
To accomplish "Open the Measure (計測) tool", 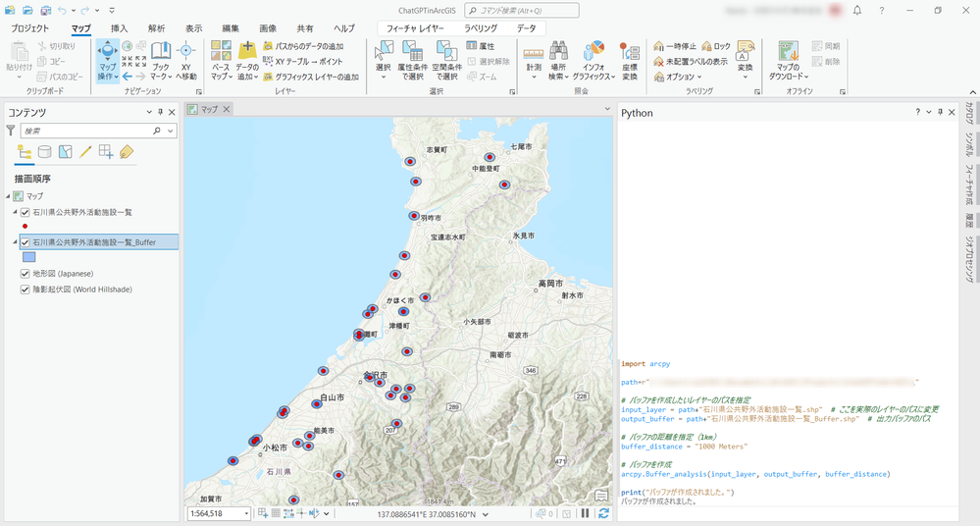I will pos(533,53).
